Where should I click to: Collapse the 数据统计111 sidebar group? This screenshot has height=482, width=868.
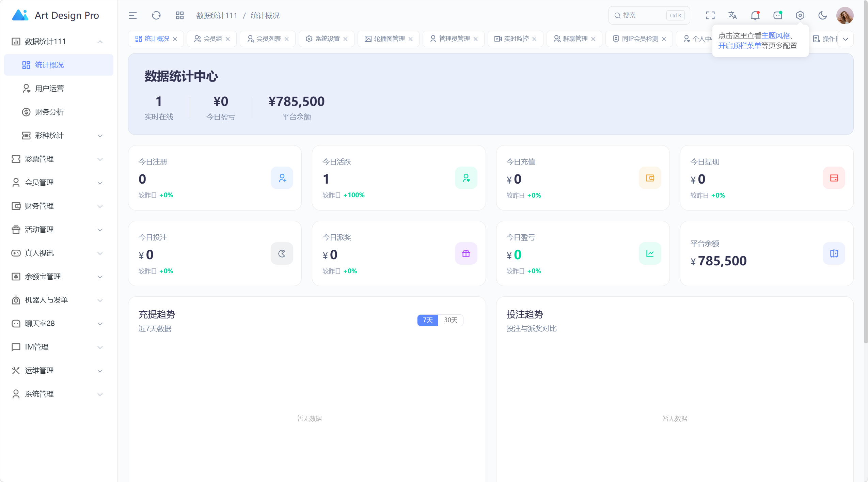(59, 42)
